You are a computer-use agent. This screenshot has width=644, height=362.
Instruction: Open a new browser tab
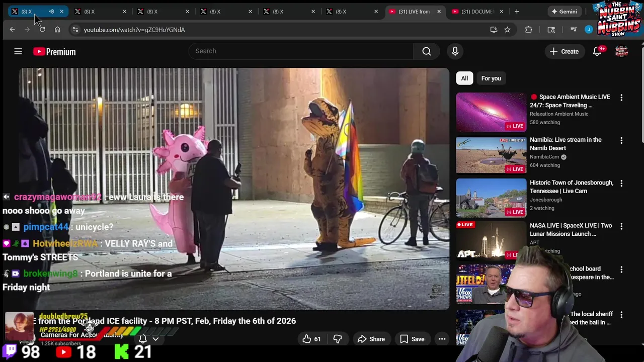click(517, 11)
